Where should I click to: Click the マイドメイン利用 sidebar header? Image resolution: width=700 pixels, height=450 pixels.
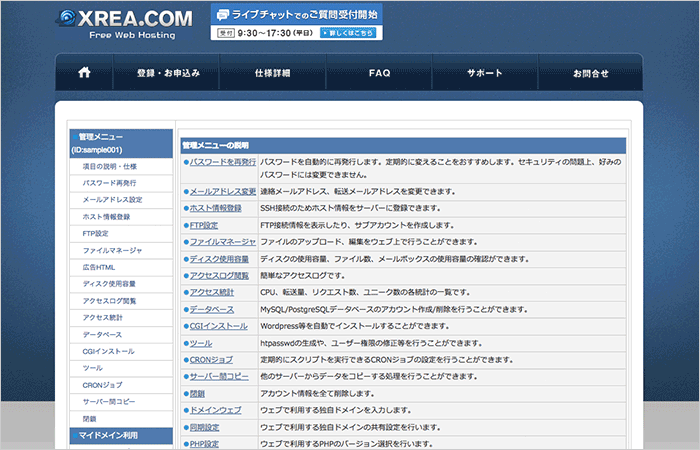point(106,435)
